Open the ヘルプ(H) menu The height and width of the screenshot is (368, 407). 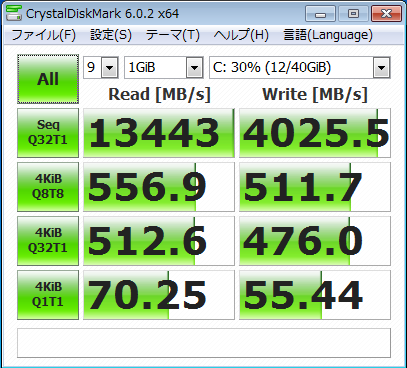click(x=241, y=35)
